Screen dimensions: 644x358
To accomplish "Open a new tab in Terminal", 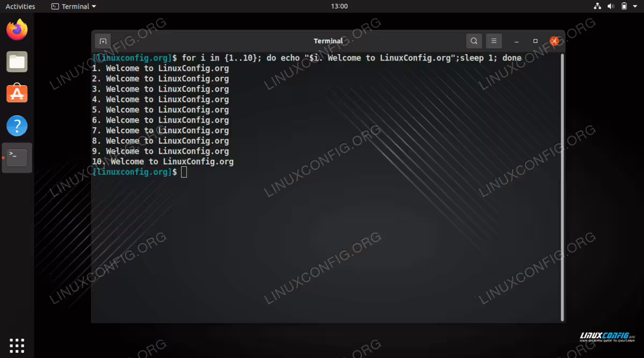I will 103,41.
